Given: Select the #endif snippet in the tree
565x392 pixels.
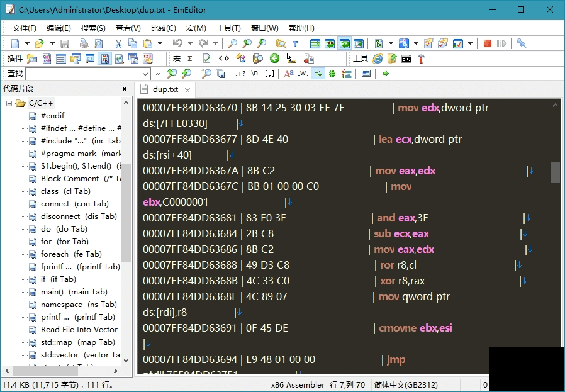Looking at the screenshot, I should click(53, 116).
